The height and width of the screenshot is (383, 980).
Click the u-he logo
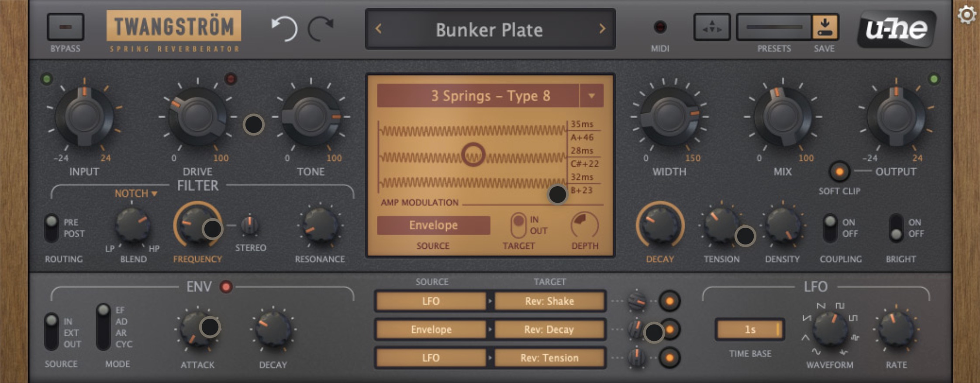[896, 29]
